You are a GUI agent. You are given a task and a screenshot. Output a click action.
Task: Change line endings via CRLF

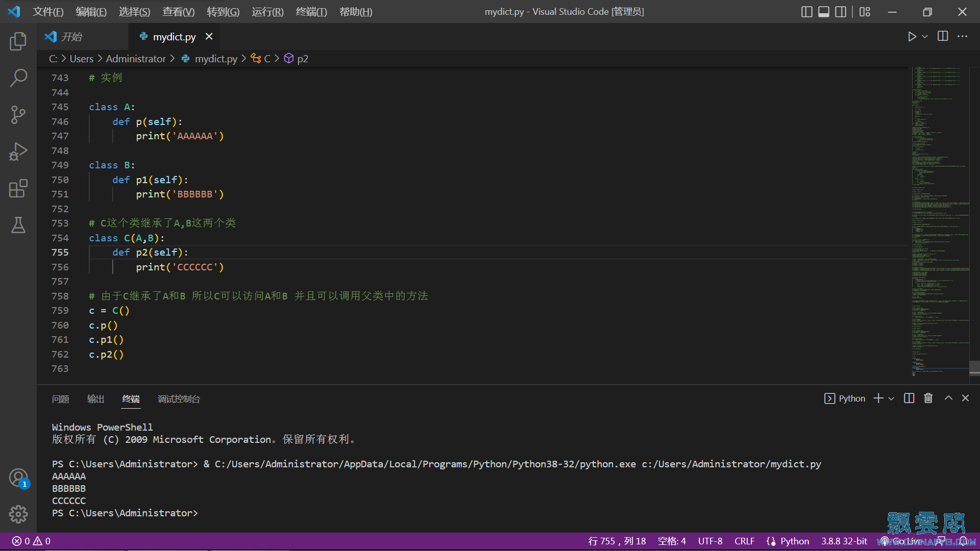click(x=744, y=541)
